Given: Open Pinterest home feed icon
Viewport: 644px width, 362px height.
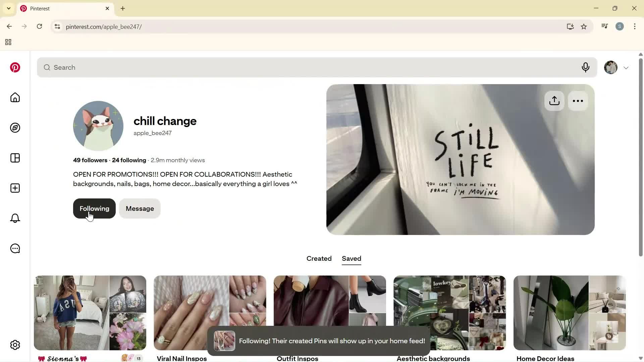Looking at the screenshot, I should pyautogui.click(x=15, y=98).
